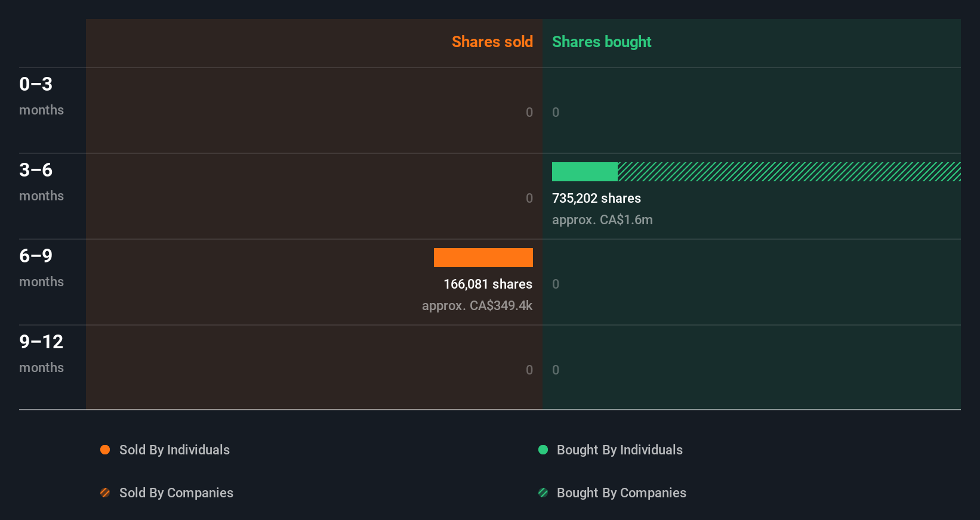
Task: Toggle the Sold By Individuals legend label
Action: (x=174, y=450)
